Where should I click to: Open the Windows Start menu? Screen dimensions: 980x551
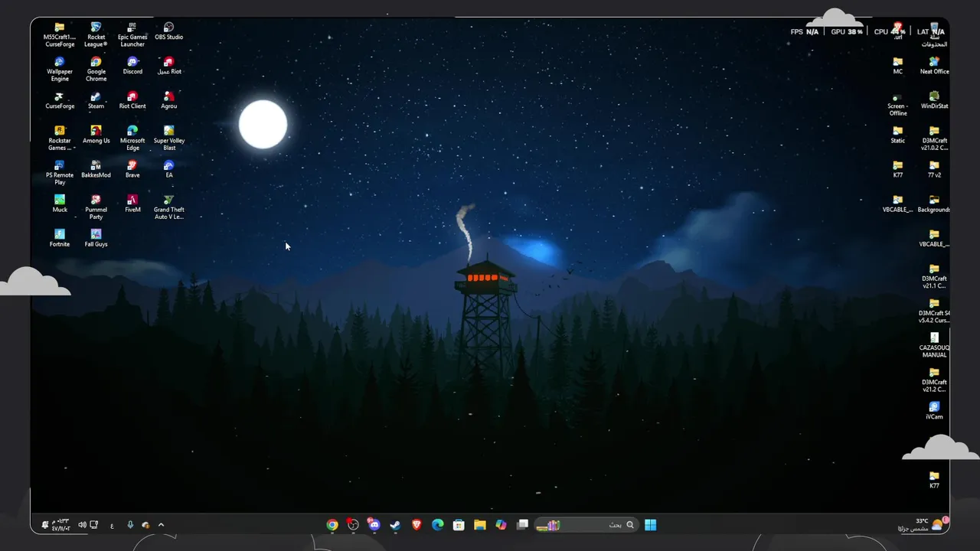point(650,525)
